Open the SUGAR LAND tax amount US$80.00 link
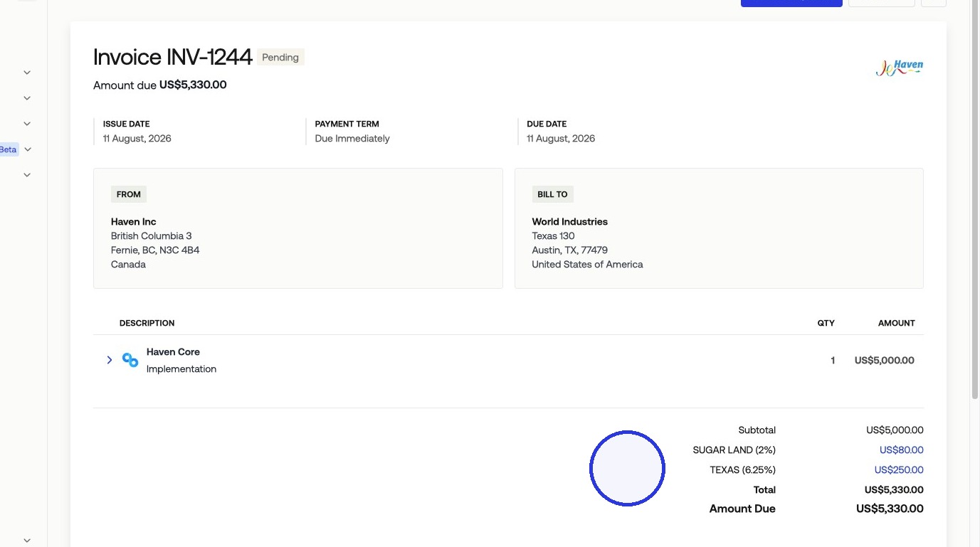980x547 pixels. tap(901, 450)
